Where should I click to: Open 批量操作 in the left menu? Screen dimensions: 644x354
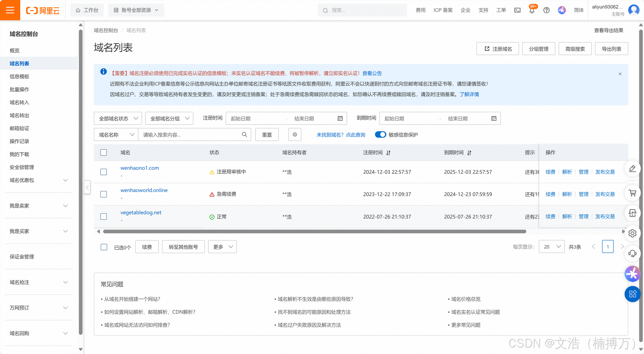(19, 89)
